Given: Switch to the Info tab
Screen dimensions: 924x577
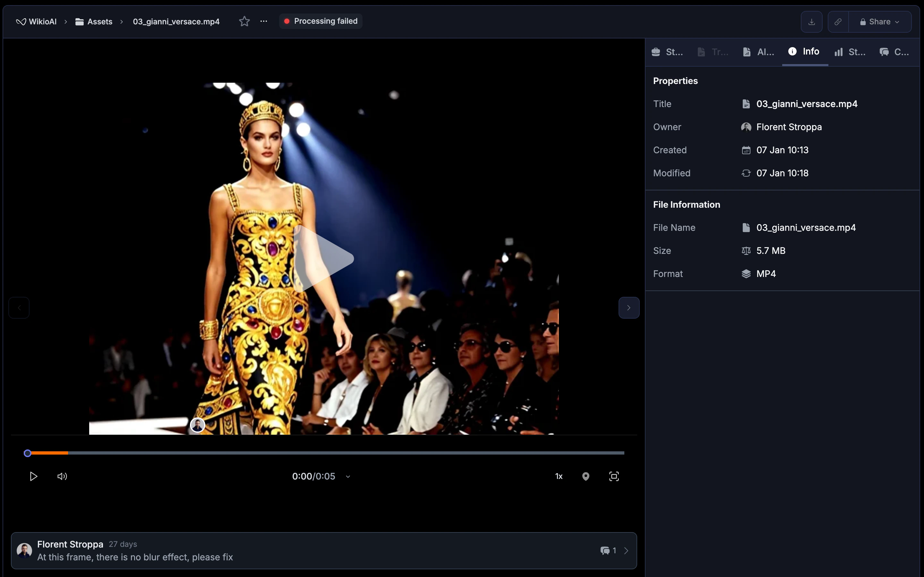Looking at the screenshot, I should pos(805,52).
